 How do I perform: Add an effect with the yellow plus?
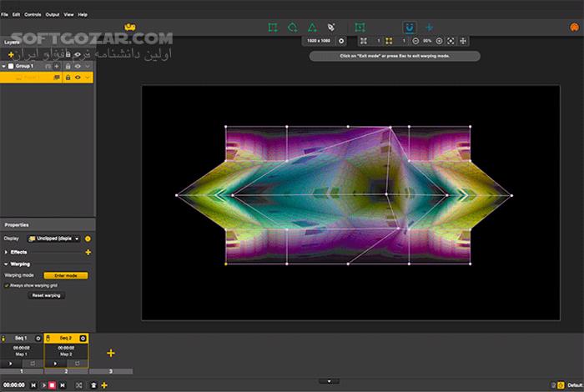pos(88,251)
